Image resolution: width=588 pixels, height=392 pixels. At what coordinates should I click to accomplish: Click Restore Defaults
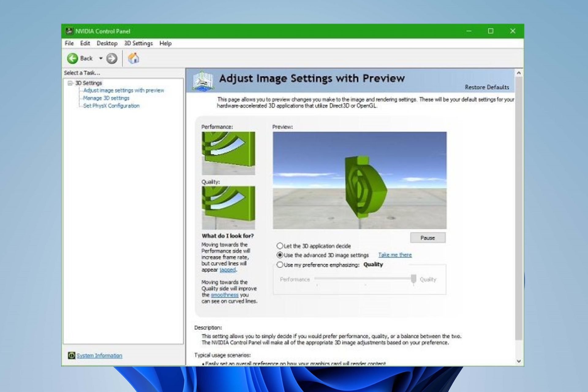pos(487,87)
